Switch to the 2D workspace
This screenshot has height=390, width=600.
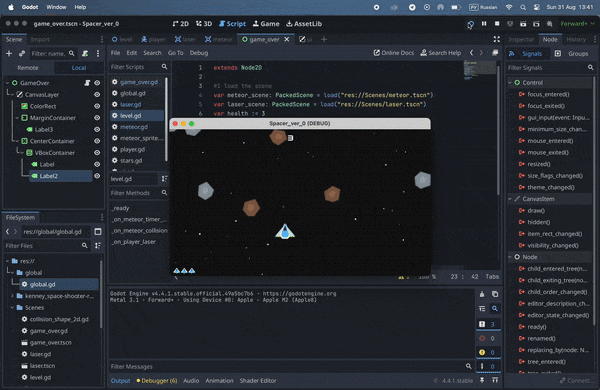pos(181,24)
